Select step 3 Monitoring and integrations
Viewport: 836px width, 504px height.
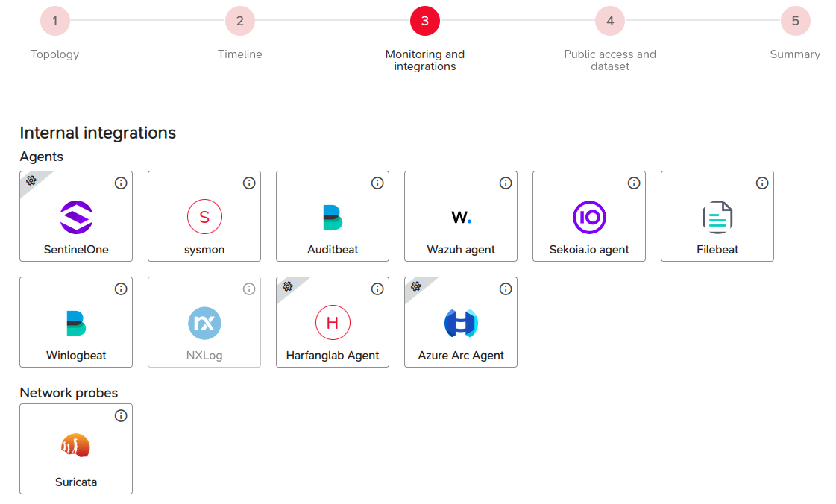coord(425,21)
